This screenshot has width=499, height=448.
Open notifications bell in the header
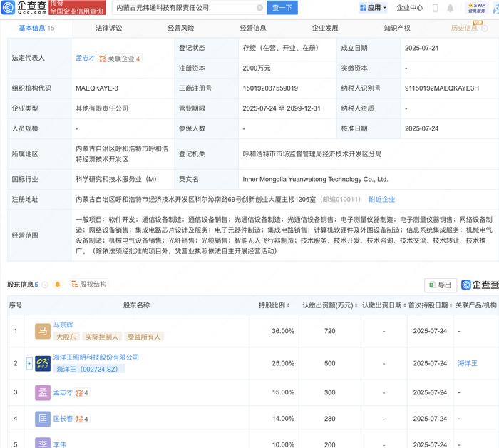[450, 8]
